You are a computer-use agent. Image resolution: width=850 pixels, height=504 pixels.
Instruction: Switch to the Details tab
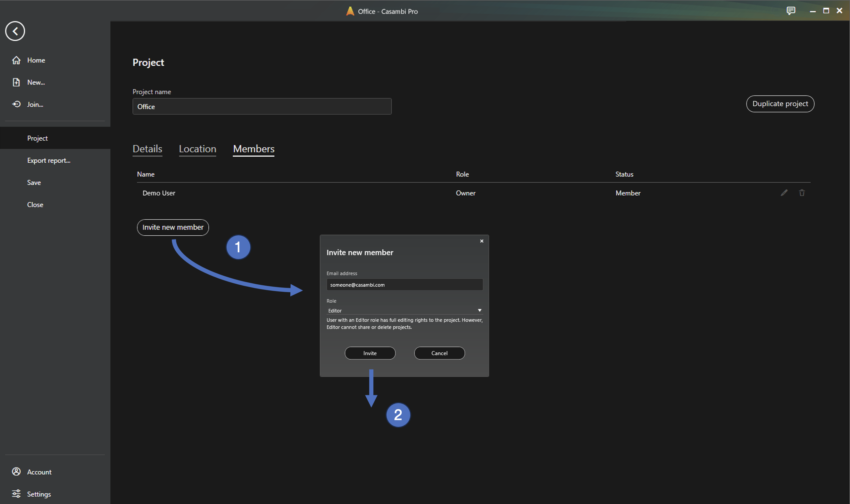coord(147,149)
